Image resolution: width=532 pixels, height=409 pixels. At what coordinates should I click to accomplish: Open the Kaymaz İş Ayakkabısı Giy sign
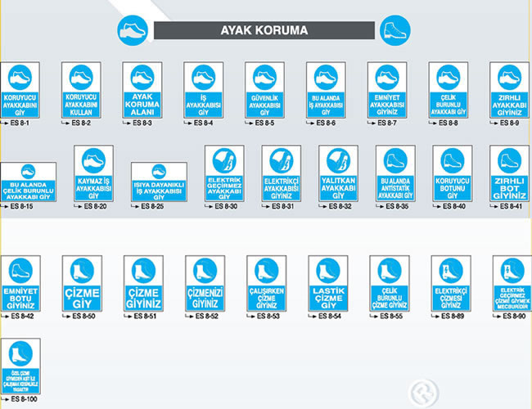pyautogui.click(x=93, y=173)
